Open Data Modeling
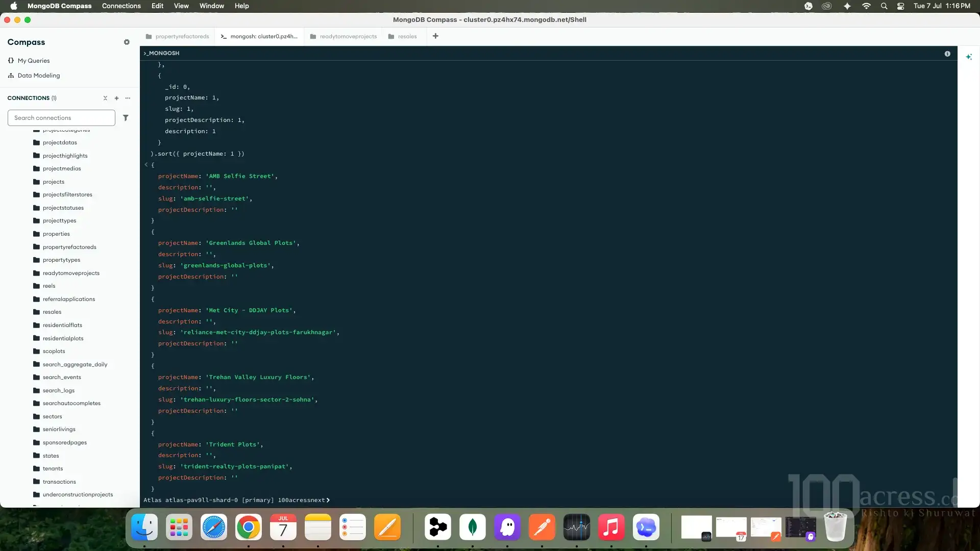This screenshot has width=980, height=551. tap(39, 76)
